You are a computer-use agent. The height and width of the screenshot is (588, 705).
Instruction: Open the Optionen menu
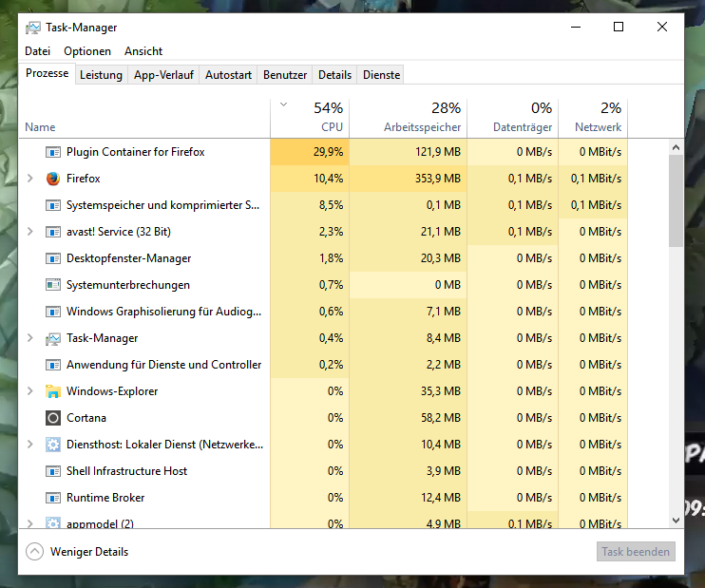87,51
